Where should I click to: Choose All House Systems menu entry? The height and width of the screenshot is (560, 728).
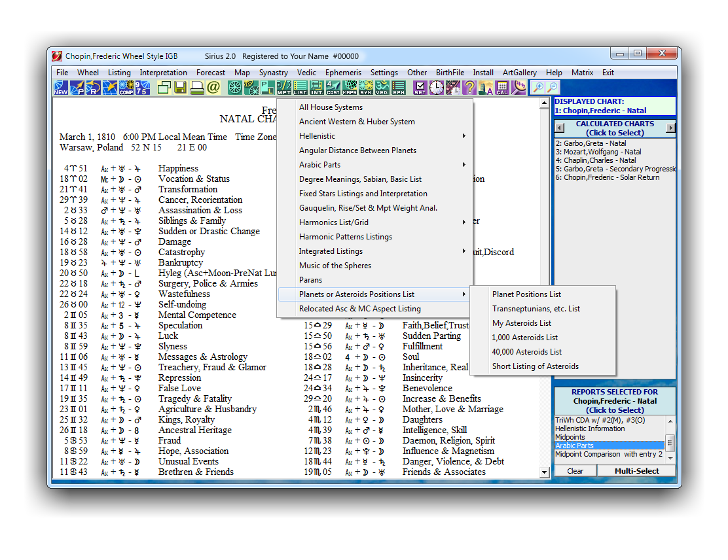pyautogui.click(x=375, y=107)
